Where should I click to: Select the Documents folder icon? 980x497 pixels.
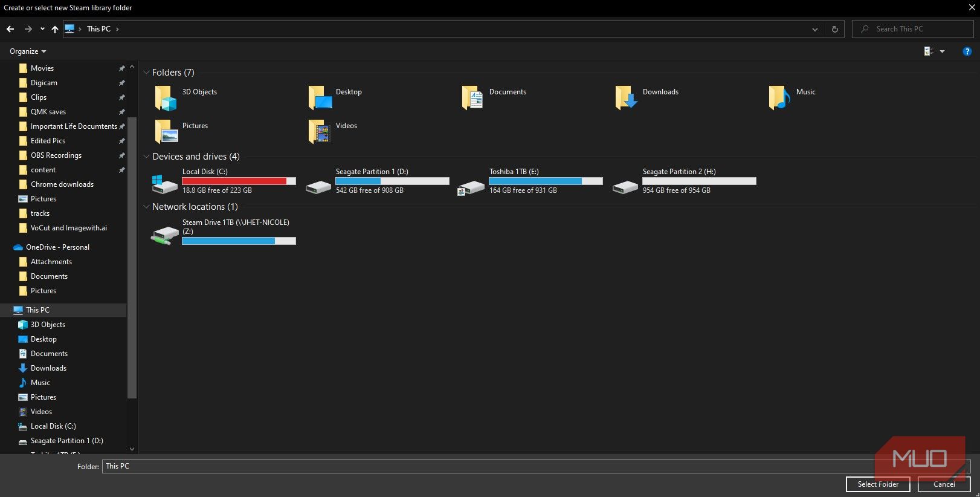[x=472, y=97]
